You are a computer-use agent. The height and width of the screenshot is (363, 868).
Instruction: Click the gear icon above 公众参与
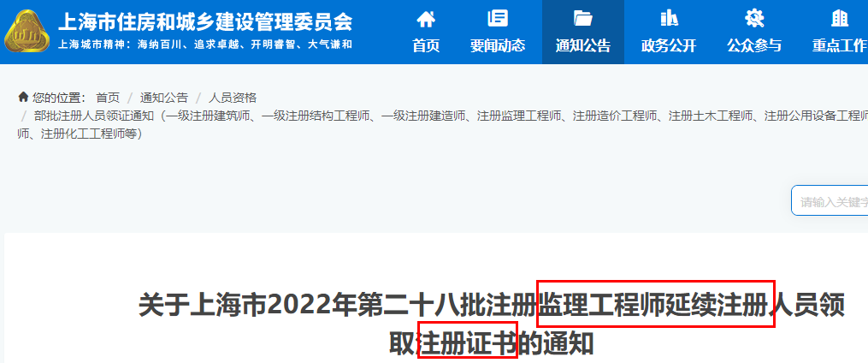click(x=754, y=18)
